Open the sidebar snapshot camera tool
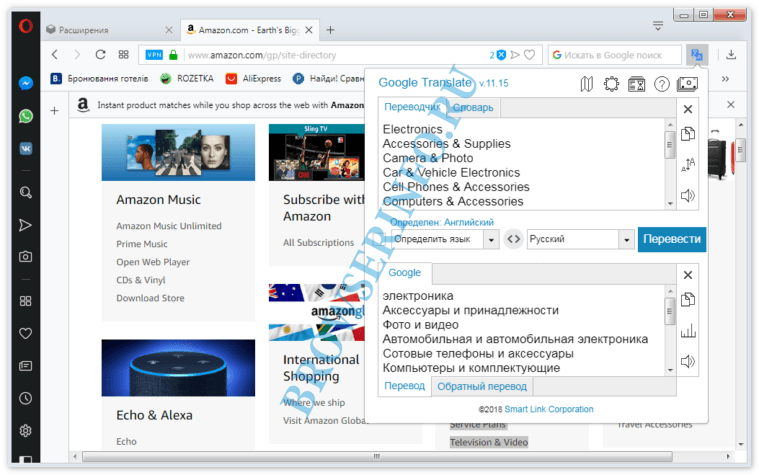This screenshot has height=475, width=759. coord(26,257)
